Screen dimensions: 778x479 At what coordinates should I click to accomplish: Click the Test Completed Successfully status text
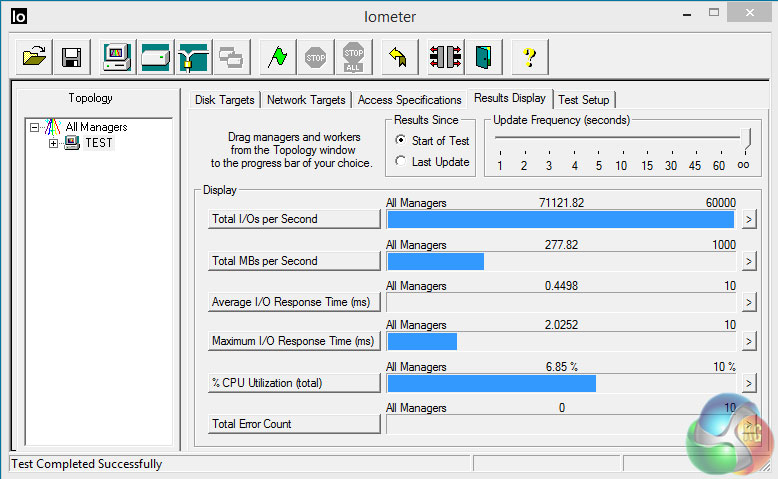coord(87,464)
